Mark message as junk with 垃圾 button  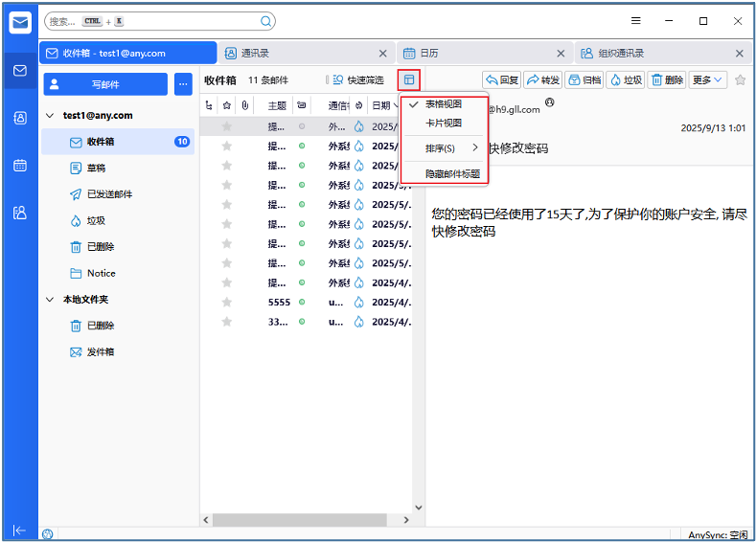[626, 80]
